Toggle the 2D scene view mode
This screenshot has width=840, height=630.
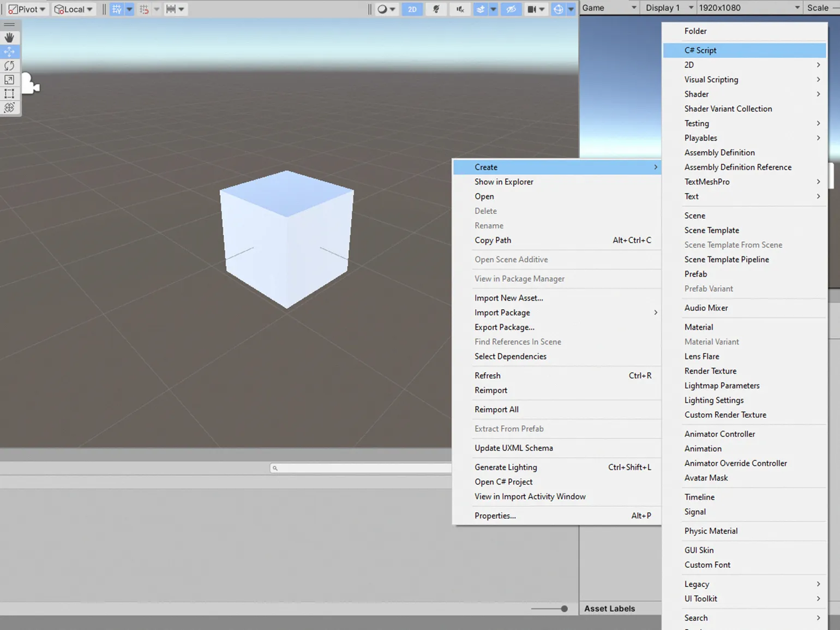coord(412,9)
